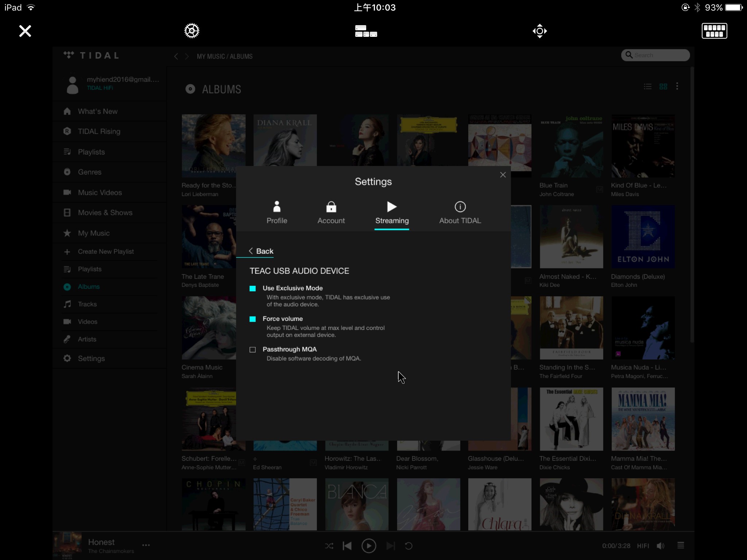Switch to the Profile tab
The image size is (747, 560).
pyautogui.click(x=277, y=213)
